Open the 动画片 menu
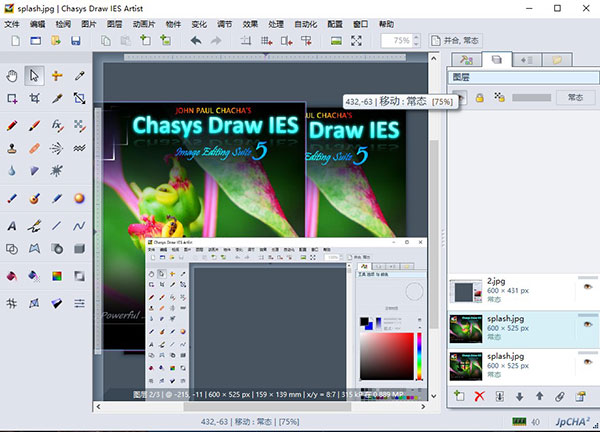 144,24
